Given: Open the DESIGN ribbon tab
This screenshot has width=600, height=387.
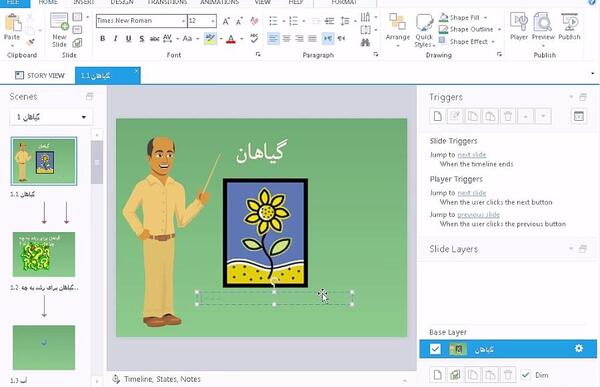Looking at the screenshot, I should [x=122, y=2].
